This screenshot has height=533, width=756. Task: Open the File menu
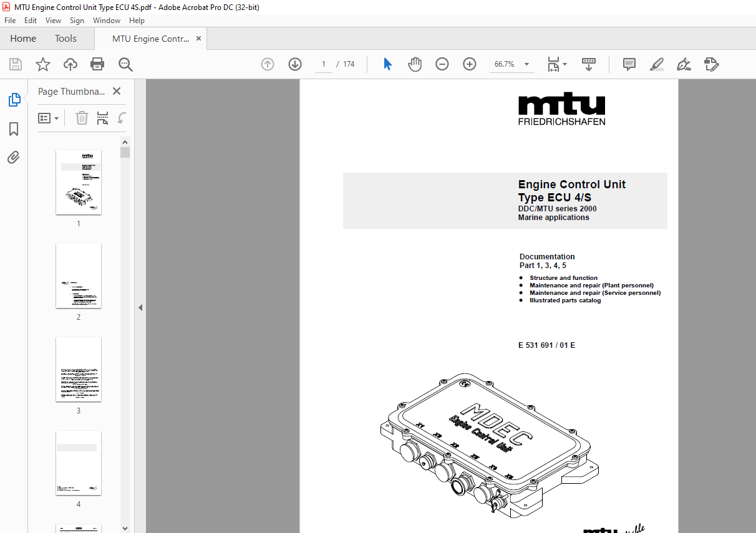coord(11,21)
